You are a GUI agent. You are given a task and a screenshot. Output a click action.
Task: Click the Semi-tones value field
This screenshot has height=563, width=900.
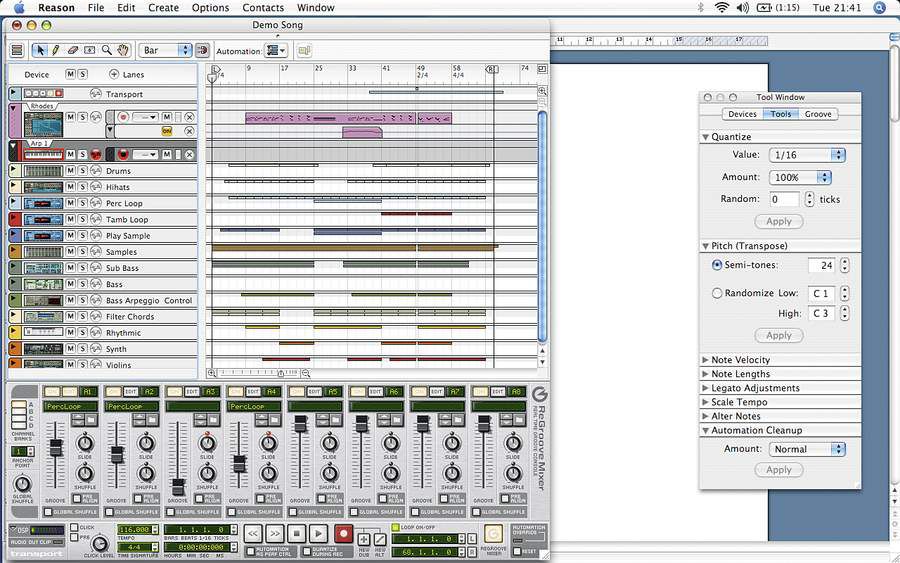click(821, 265)
